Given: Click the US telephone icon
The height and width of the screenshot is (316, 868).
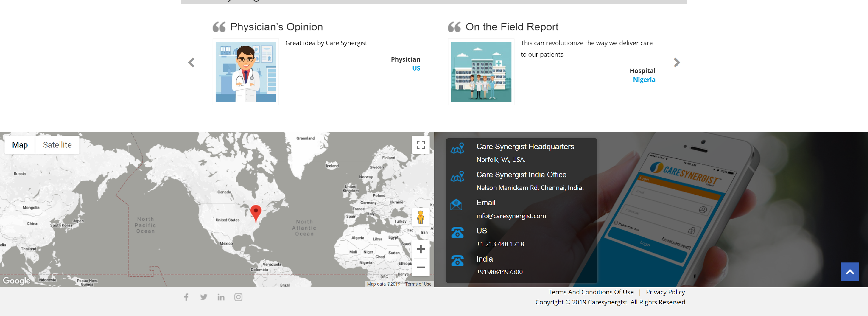Looking at the screenshot, I should [457, 232].
